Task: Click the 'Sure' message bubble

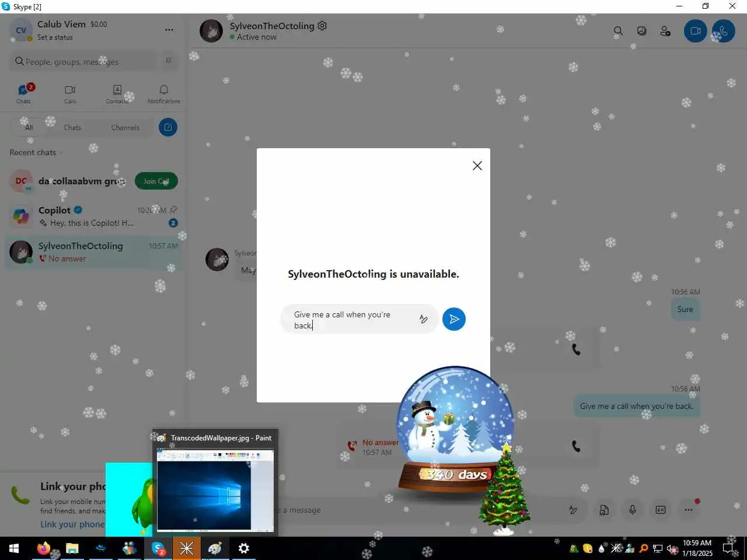Action: (685, 309)
